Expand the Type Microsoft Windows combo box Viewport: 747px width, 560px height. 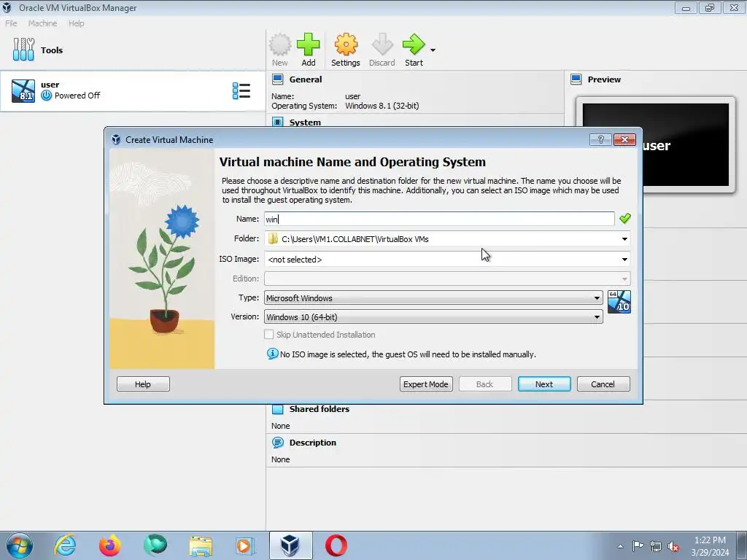point(433,298)
